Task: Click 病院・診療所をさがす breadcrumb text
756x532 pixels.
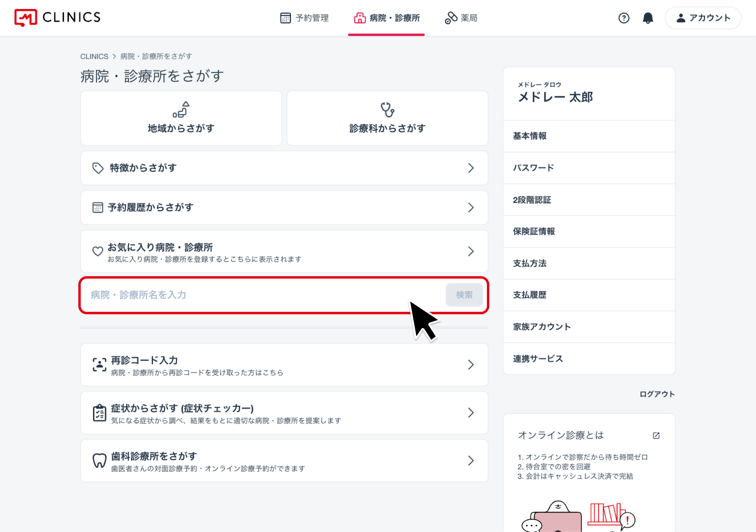Action: (x=156, y=56)
